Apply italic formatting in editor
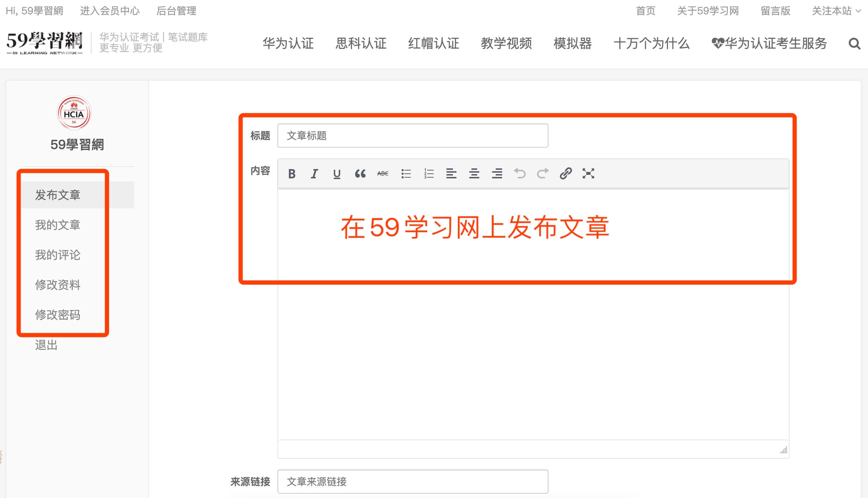The height and width of the screenshot is (498, 868). [x=314, y=174]
